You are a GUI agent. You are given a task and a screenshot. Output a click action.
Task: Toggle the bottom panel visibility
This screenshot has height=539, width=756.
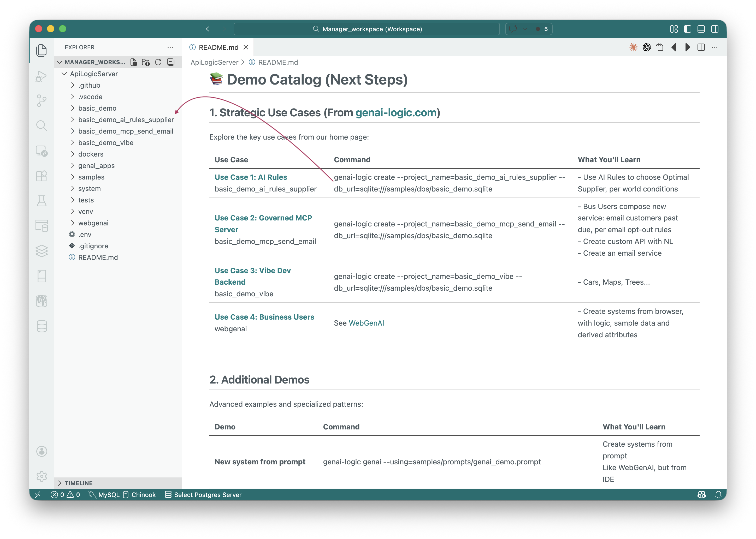click(701, 29)
